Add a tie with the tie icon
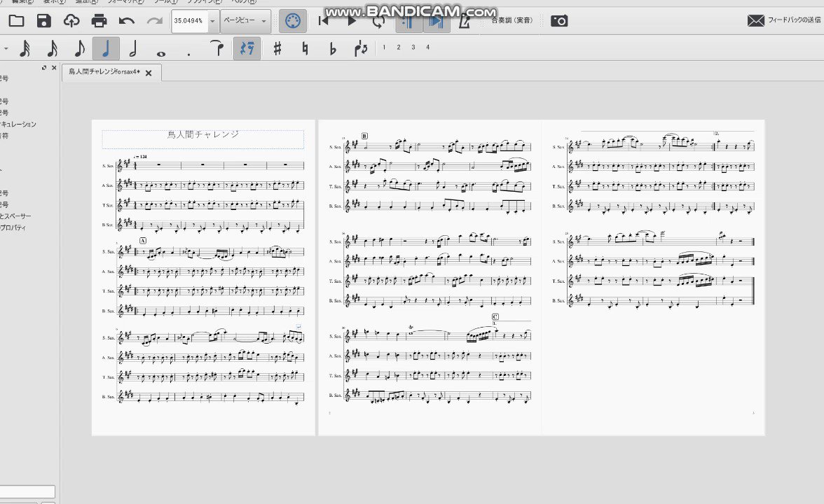The height and width of the screenshot is (504, 824). pyautogui.click(x=216, y=48)
